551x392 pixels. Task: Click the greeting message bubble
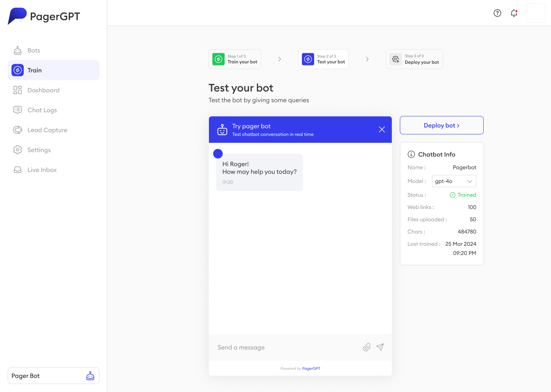[x=259, y=172]
